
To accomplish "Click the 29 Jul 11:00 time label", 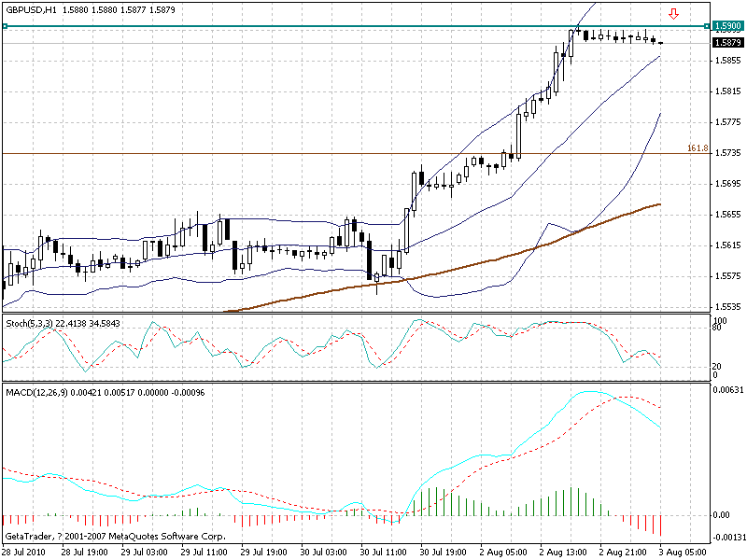I will tap(204, 553).
